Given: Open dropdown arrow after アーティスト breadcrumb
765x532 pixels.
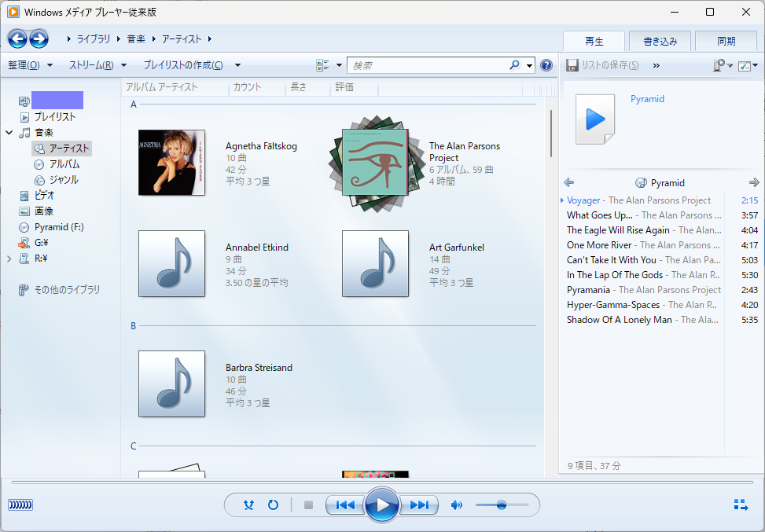Looking at the screenshot, I should (210, 39).
